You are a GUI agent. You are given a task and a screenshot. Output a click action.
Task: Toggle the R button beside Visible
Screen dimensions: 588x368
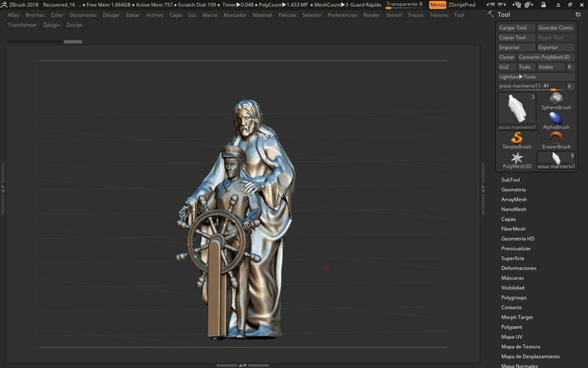tap(570, 67)
